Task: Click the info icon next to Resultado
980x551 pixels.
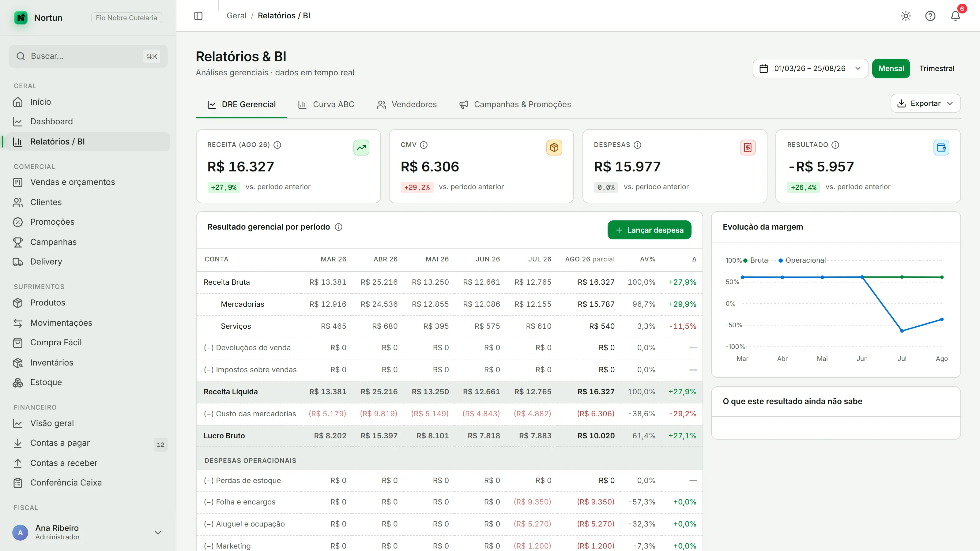Action: pyautogui.click(x=835, y=145)
